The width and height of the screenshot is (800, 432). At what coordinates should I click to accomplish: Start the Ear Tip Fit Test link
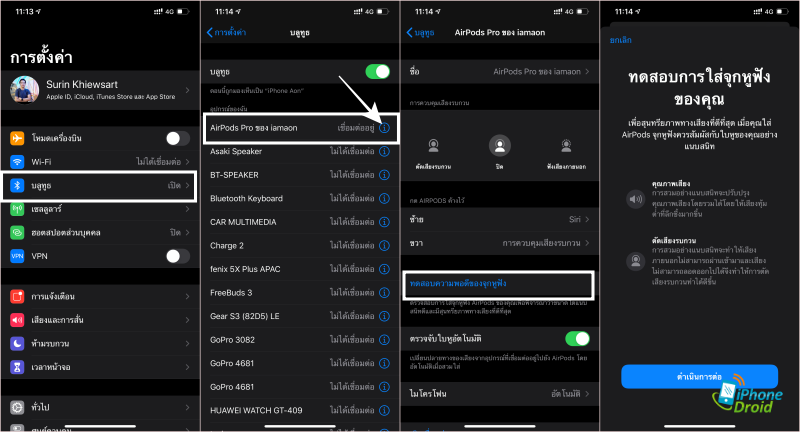click(x=458, y=283)
